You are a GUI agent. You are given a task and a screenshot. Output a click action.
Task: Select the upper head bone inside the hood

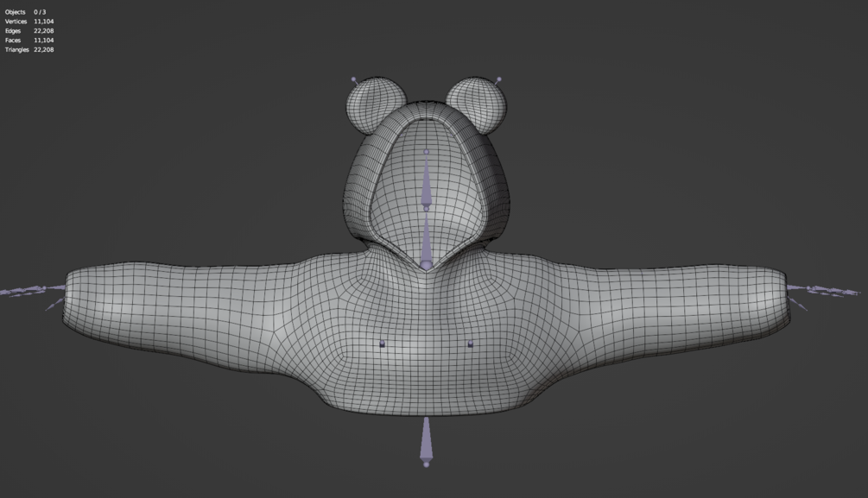point(427,180)
